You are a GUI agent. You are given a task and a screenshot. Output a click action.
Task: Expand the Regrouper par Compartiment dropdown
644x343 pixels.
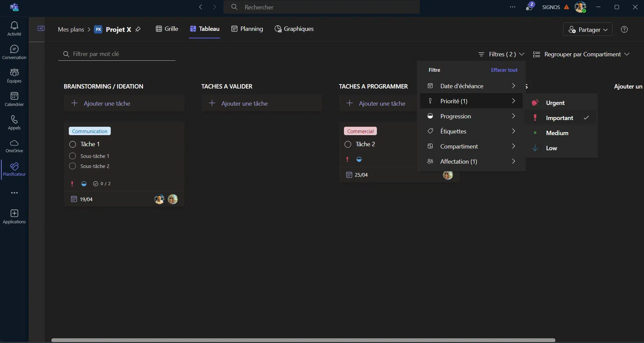coord(581,54)
